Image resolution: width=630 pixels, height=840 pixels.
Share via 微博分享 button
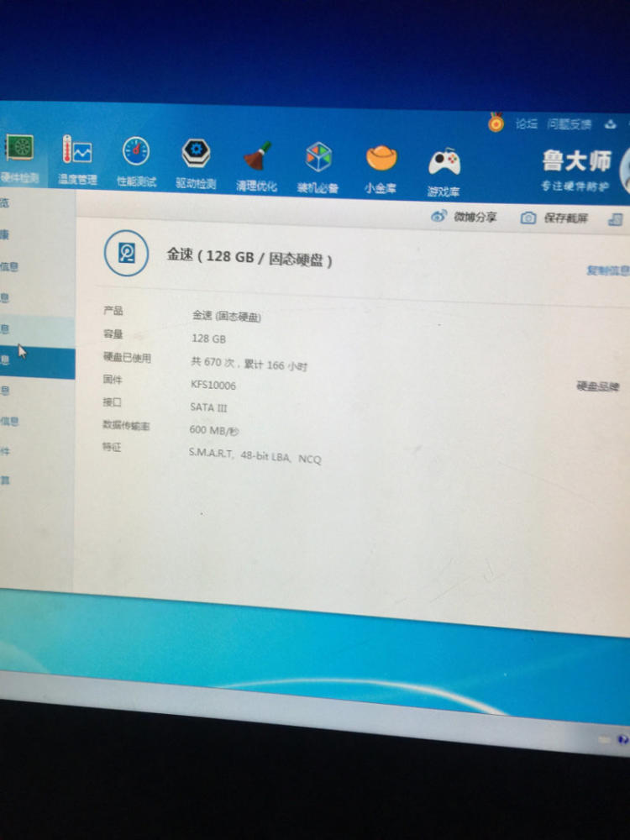(x=464, y=217)
